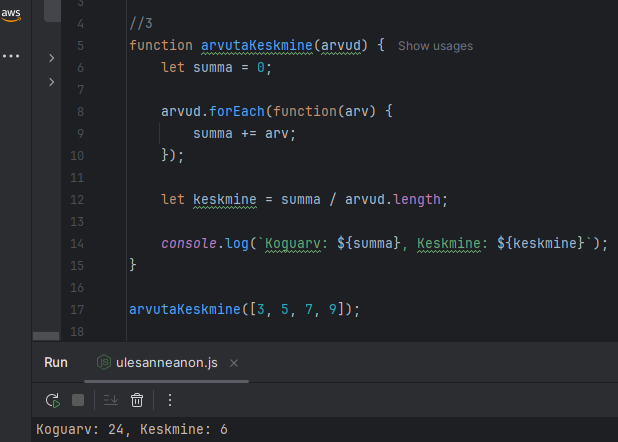Screen dimensions: 618x442
Task: Open the Run tool window tab
Action: [56, 362]
